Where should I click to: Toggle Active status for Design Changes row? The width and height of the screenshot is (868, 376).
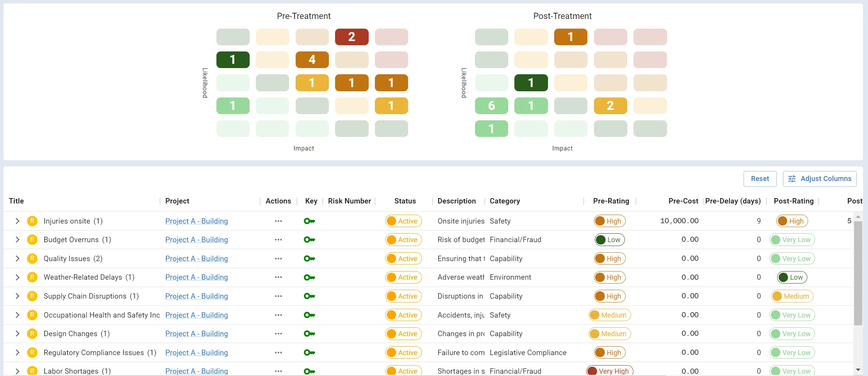point(403,333)
